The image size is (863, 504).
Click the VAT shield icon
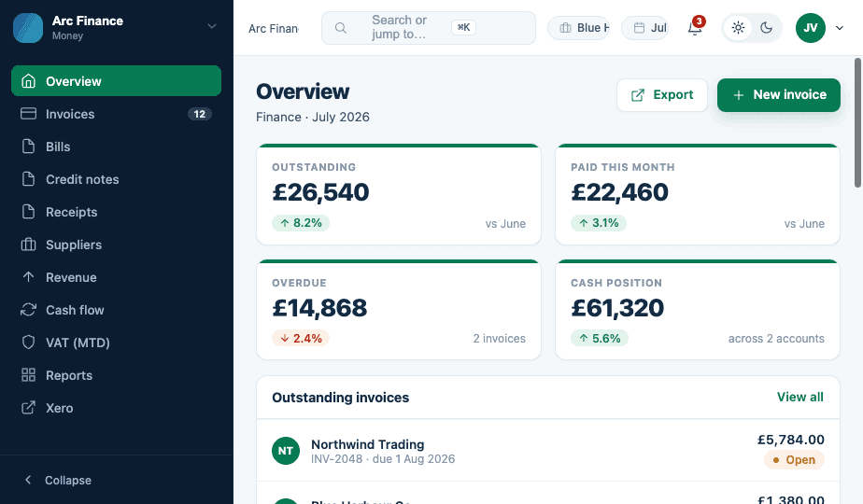pyautogui.click(x=28, y=343)
